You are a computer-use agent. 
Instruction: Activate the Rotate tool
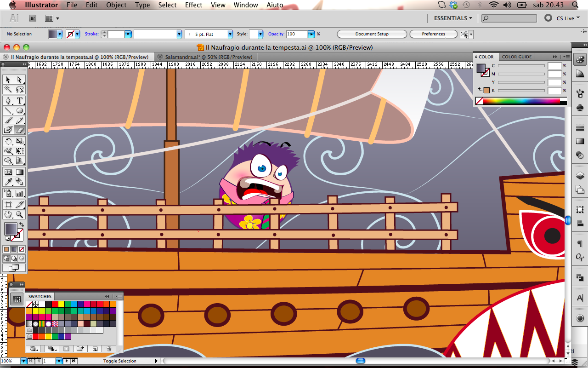tap(8, 141)
